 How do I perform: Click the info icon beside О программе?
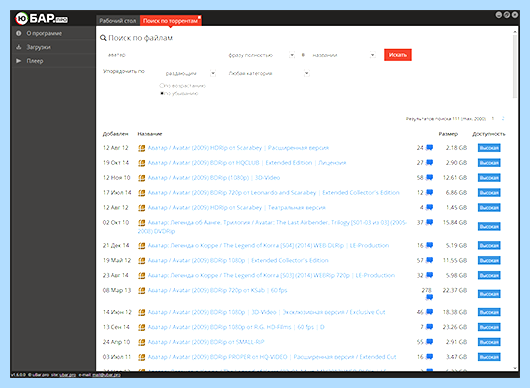tap(19, 33)
